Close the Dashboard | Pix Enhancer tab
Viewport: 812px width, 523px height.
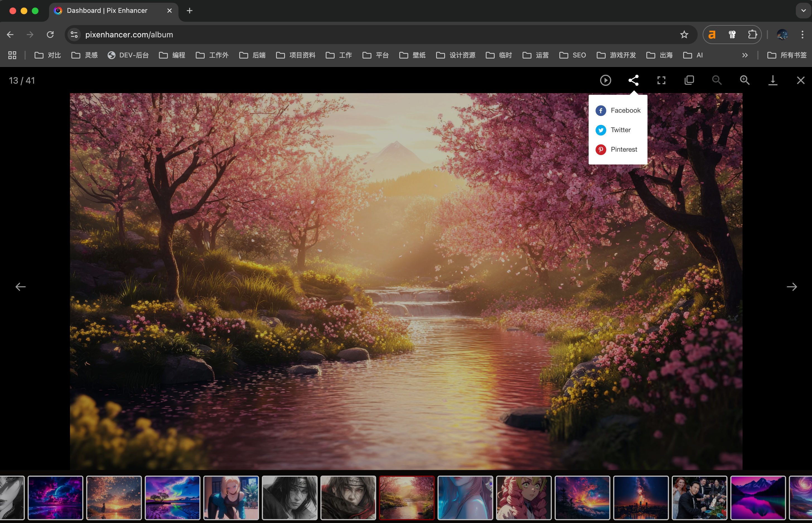[x=170, y=11]
